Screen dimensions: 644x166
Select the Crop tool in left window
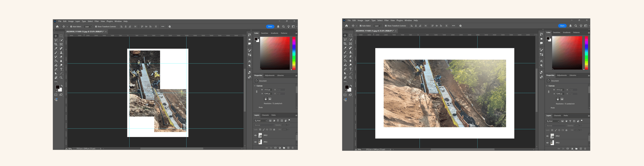(56, 44)
